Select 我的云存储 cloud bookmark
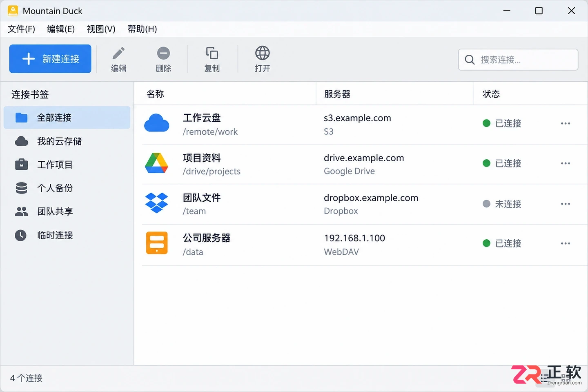588x392 pixels. [x=67, y=141]
